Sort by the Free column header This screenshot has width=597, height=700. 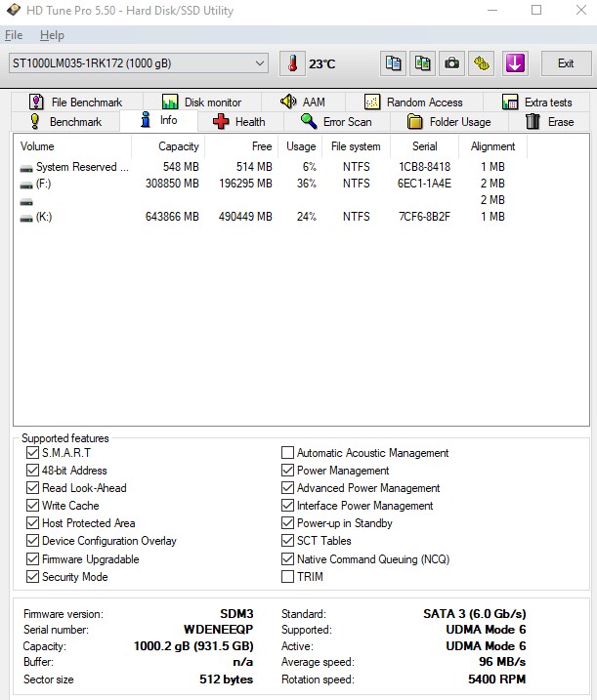click(x=241, y=146)
